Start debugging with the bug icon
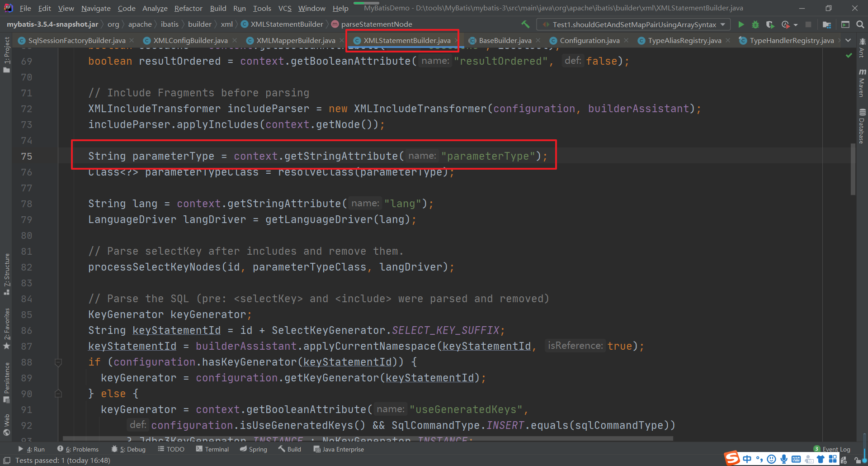This screenshot has height=466, width=868. pyautogui.click(x=755, y=24)
